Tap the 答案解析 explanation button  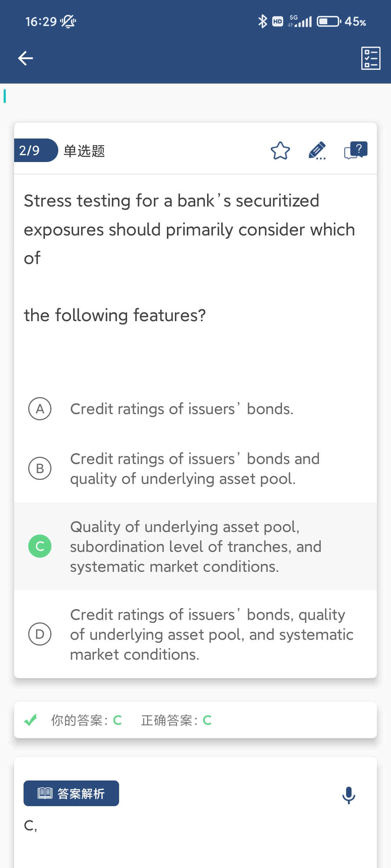pos(71,793)
